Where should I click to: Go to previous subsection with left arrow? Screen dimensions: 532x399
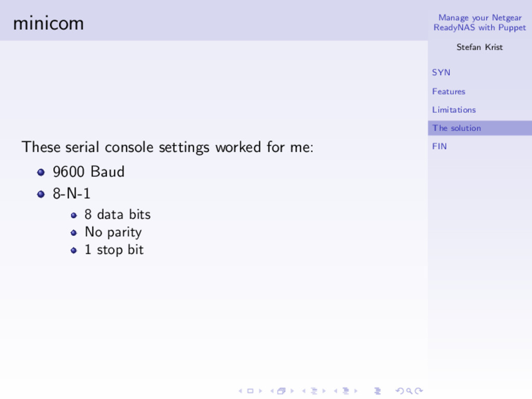pyautogui.click(x=304, y=391)
